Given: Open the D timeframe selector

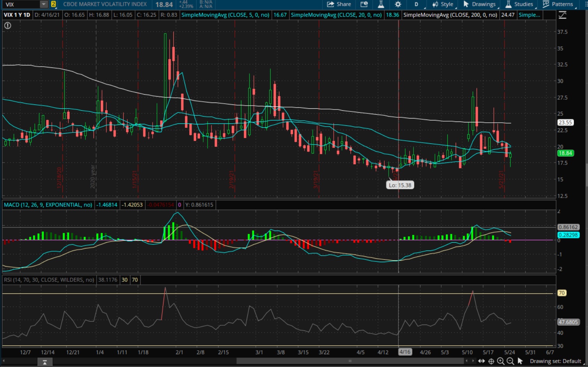Looking at the screenshot, I should [x=416, y=4].
